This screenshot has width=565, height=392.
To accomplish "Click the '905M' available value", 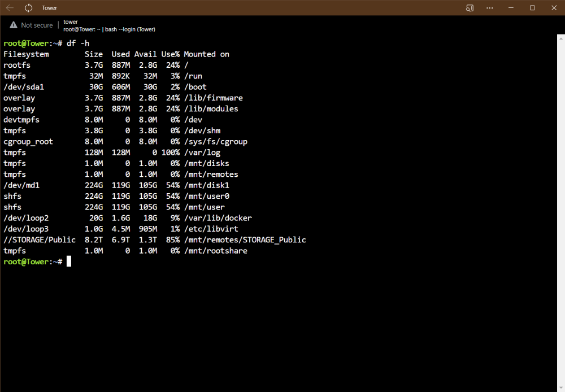I will (x=147, y=229).
